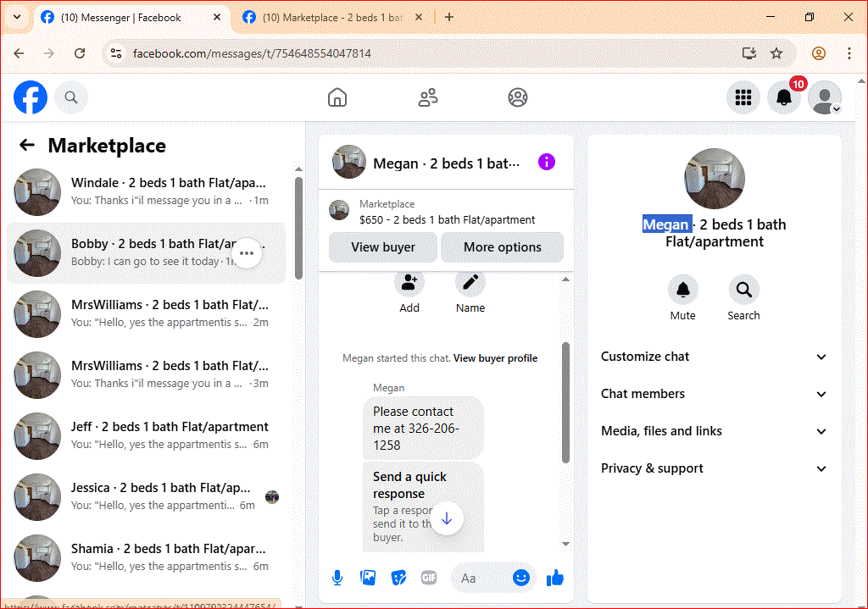Image resolution: width=868 pixels, height=609 pixels.
Task: Open Groups icon in top navigation
Action: tap(518, 97)
